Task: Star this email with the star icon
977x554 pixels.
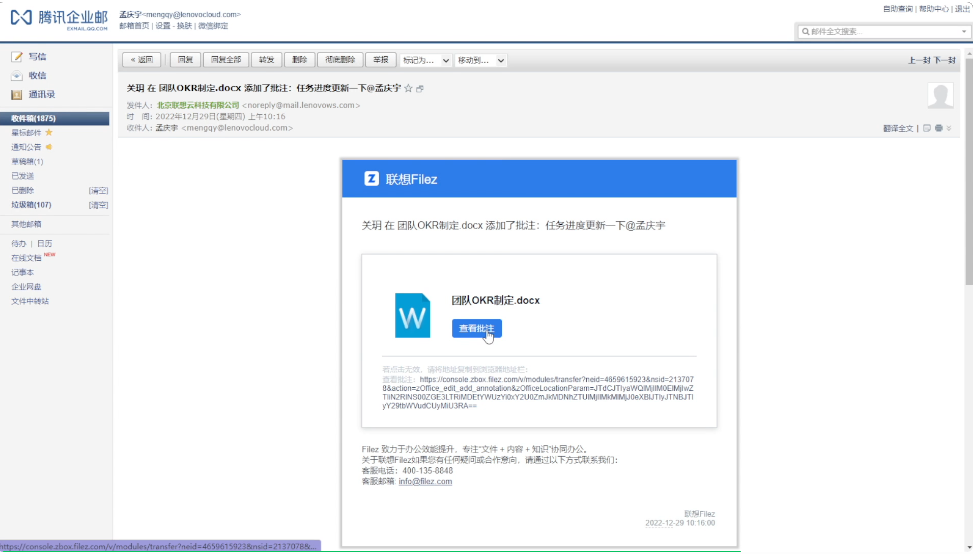Action: pos(409,88)
